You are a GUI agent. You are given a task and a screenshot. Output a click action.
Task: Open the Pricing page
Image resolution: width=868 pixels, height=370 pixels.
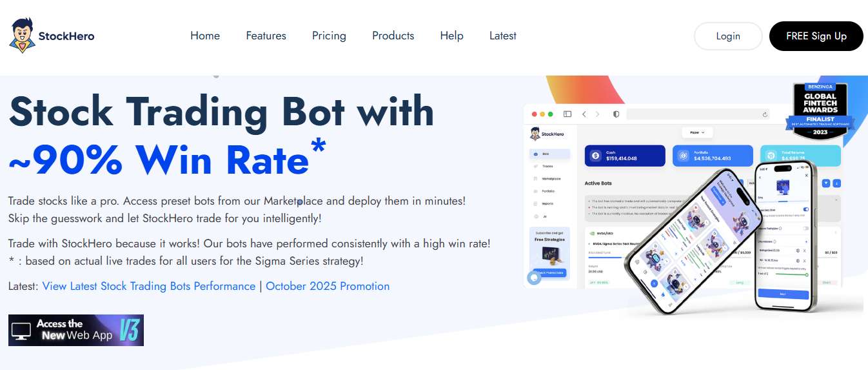[x=329, y=36]
